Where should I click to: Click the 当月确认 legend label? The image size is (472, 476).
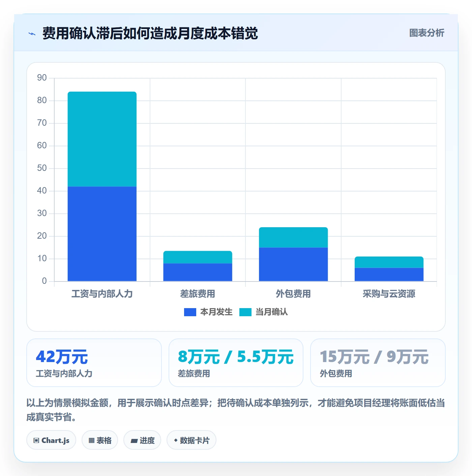pyautogui.click(x=271, y=312)
